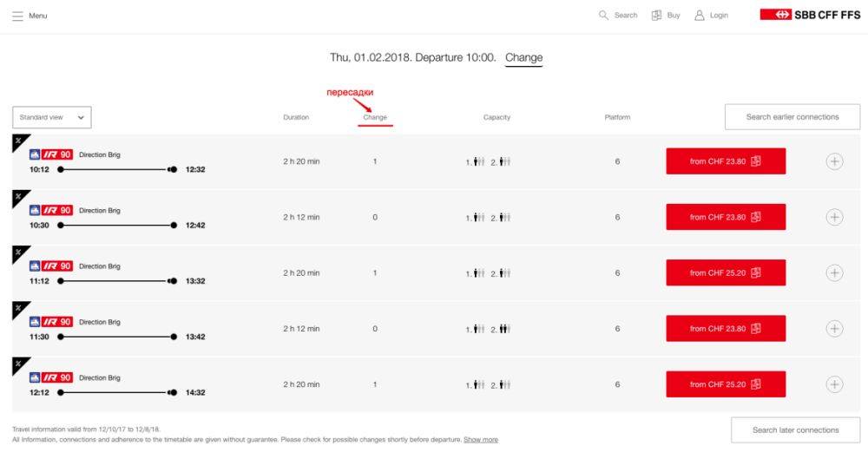Select the 11:30 to 13:42 connection timeline

click(x=117, y=337)
